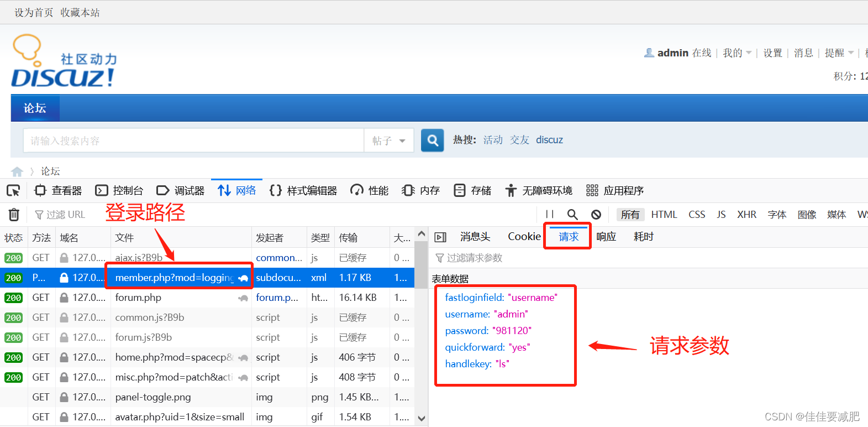Click the 收藏本站 link
Image resolution: width=868 pixels, height=427 pixels.
click(80, 12)
